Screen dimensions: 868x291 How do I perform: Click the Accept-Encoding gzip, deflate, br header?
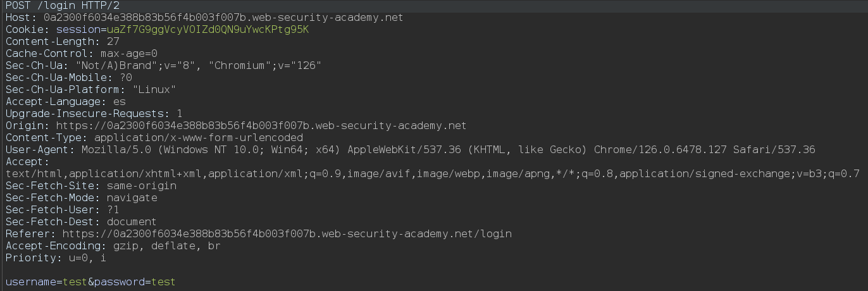[113, 246]
